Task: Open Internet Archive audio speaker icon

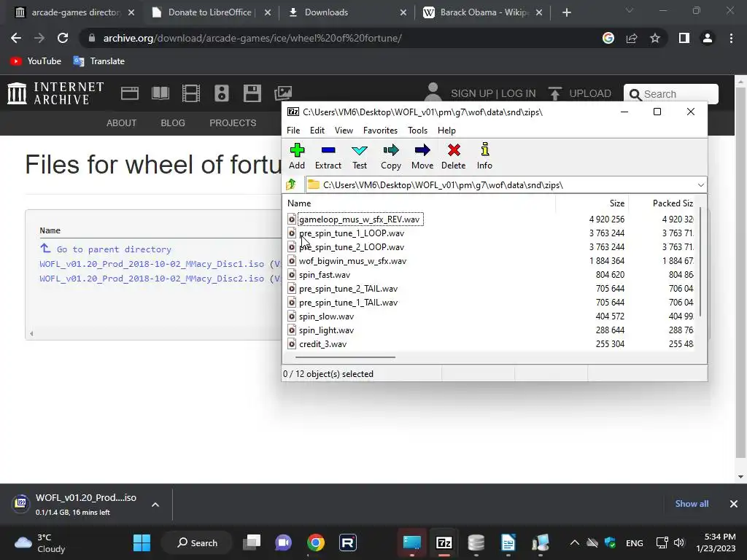Action: pyautogui.click(x=222, y=93)
